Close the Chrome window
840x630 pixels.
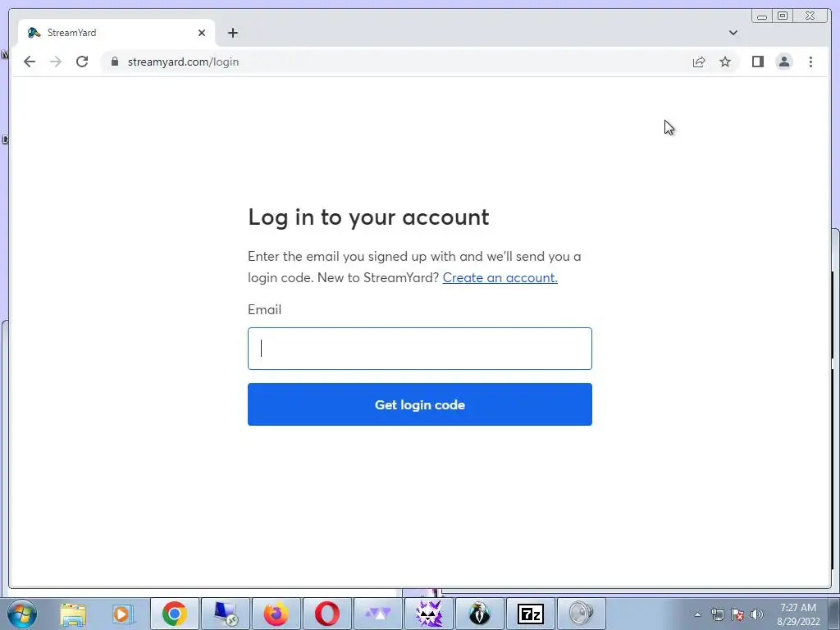[810, 16]
